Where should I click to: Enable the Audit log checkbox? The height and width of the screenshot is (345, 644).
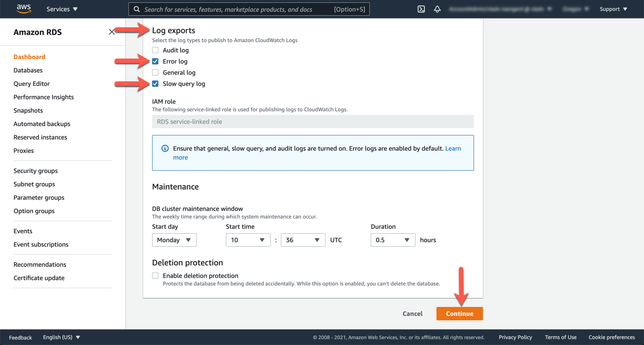coord(155,50)
